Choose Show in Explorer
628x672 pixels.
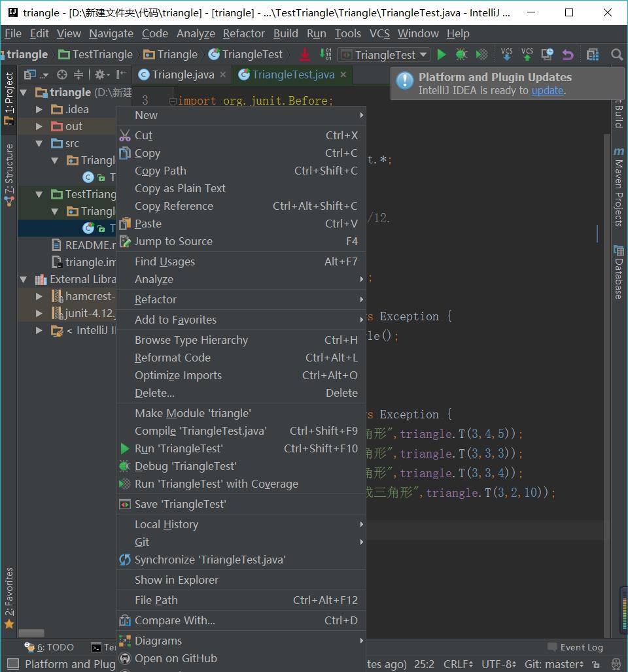click(x=241, y=580)
